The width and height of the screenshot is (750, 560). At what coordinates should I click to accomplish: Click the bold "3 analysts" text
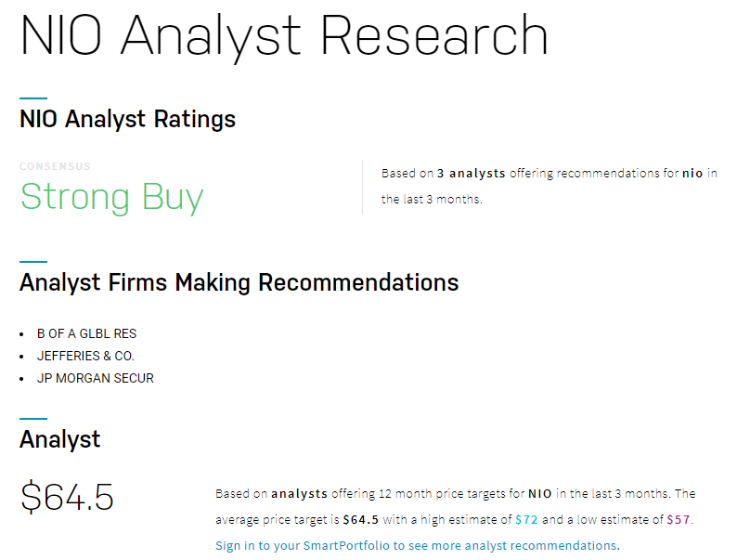tap(471, 173)
